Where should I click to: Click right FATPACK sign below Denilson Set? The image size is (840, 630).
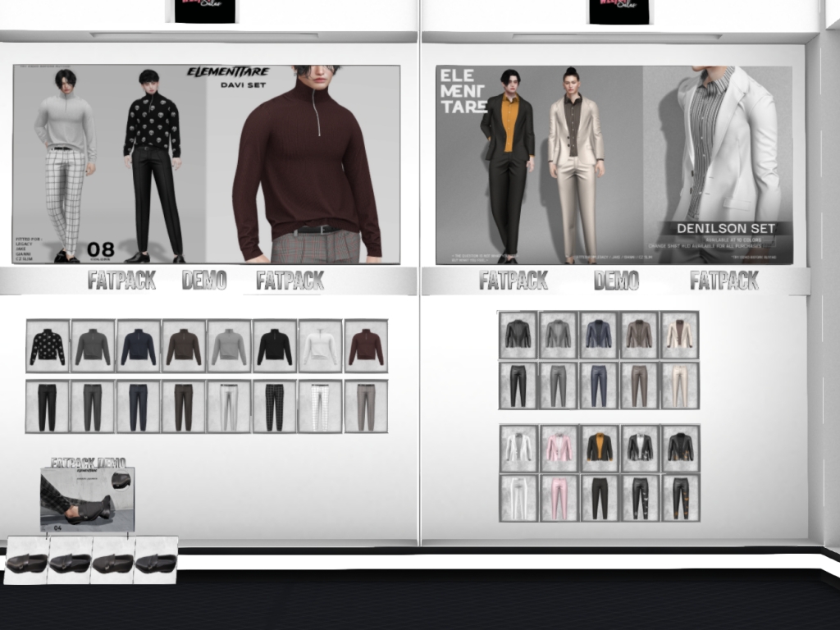click(724, 281)
